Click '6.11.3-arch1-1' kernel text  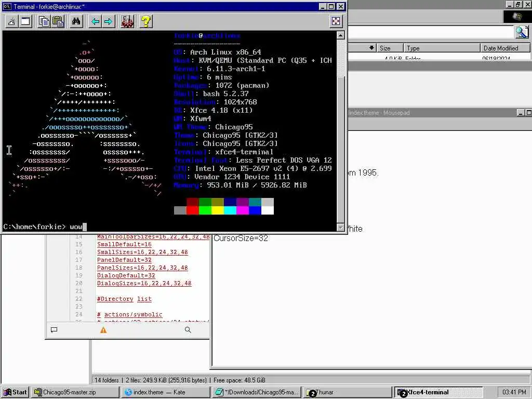coord(236,69)
